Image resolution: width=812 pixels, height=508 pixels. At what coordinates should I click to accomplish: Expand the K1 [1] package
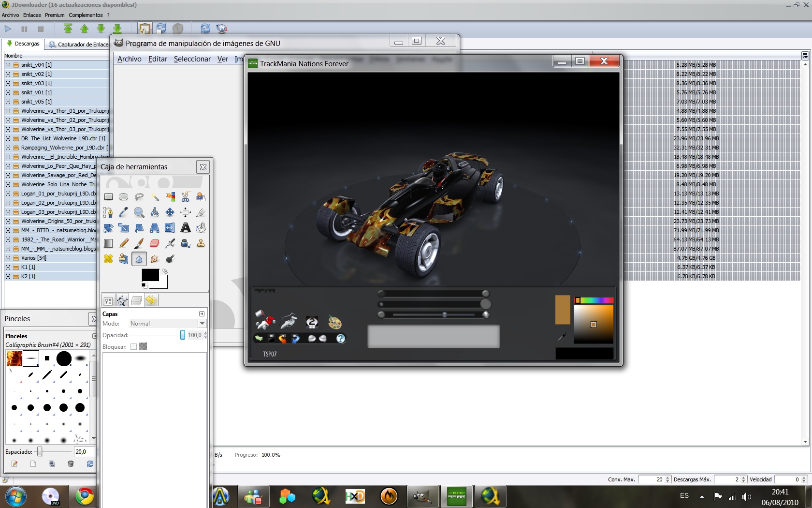coord(8,267)
